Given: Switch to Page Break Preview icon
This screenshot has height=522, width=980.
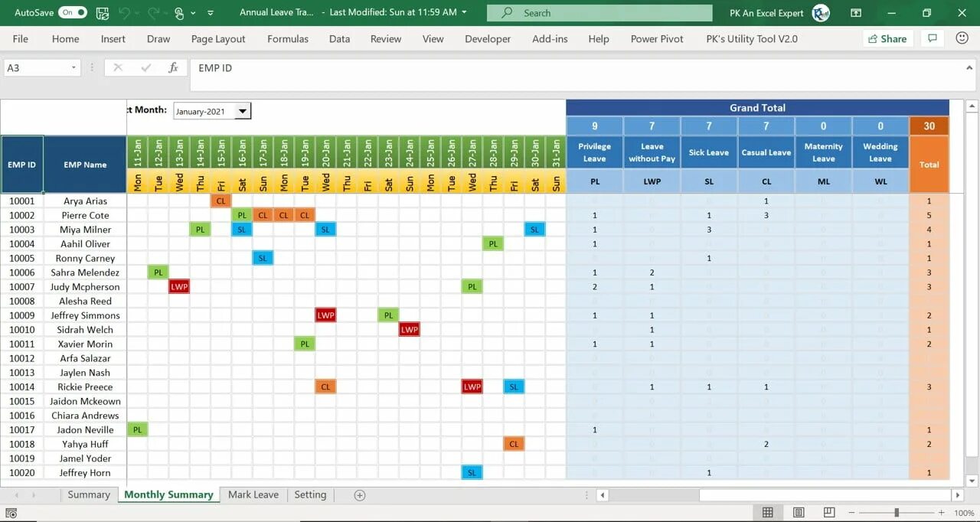Looking at the screenshot, I should [x=829, y=513].
